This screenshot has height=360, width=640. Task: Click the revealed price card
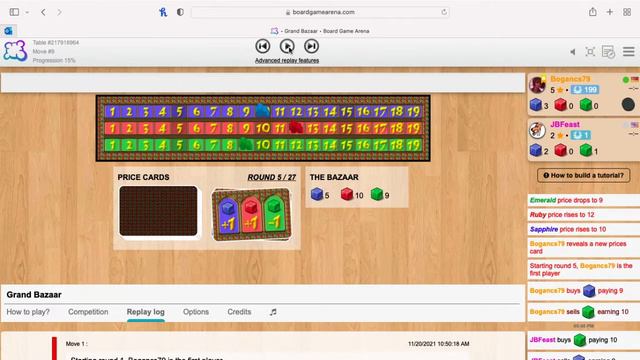[251, 214]
